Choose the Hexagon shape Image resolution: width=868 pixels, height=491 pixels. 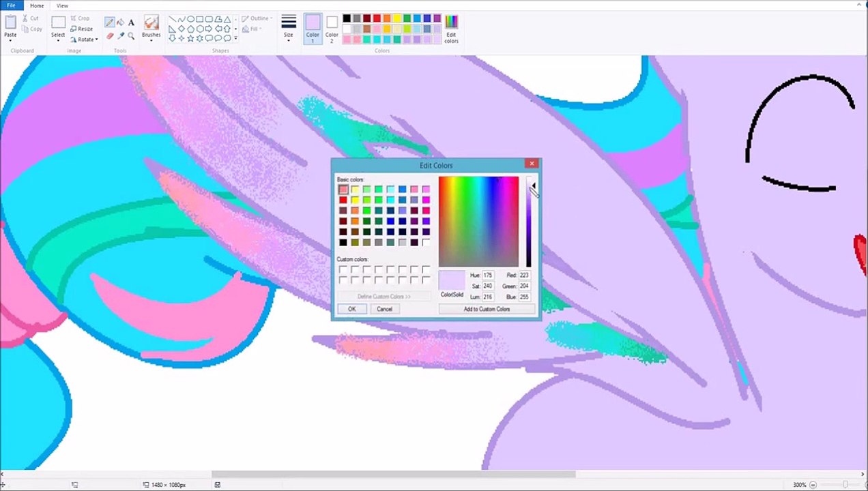(x=199, y=29)
